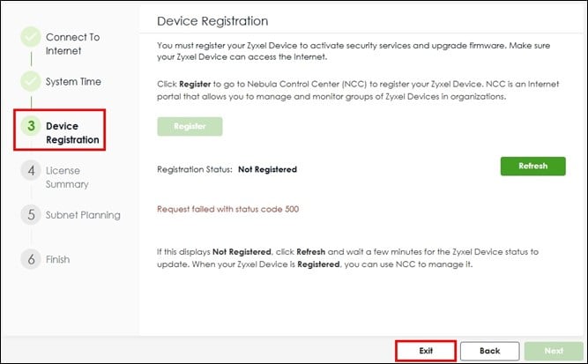Click the Connect To Internet checkmark icon
The height and width of the screenshot is (364, 588).
[31, 37]
